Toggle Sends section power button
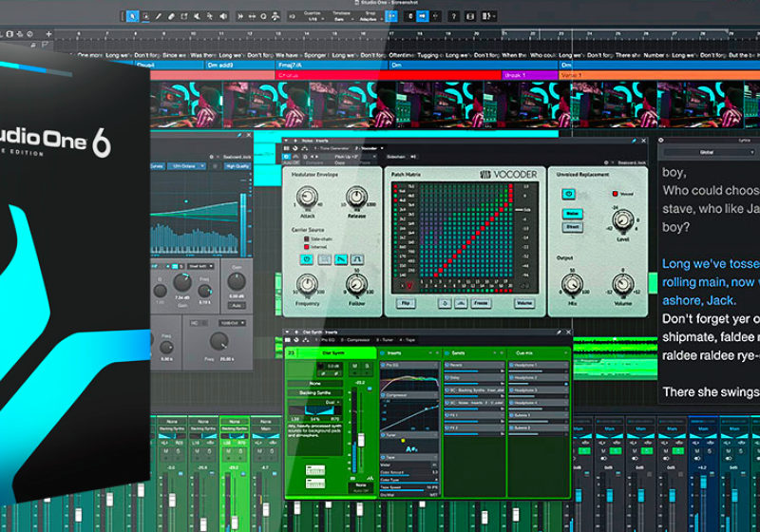760x532 pixels. tap(447, 353)
